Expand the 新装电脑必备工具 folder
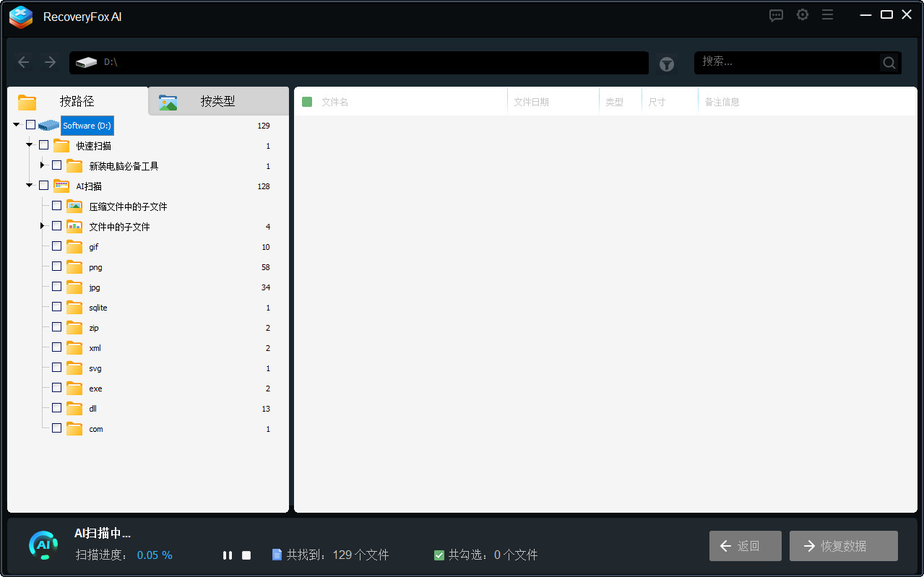 point(42,164)
